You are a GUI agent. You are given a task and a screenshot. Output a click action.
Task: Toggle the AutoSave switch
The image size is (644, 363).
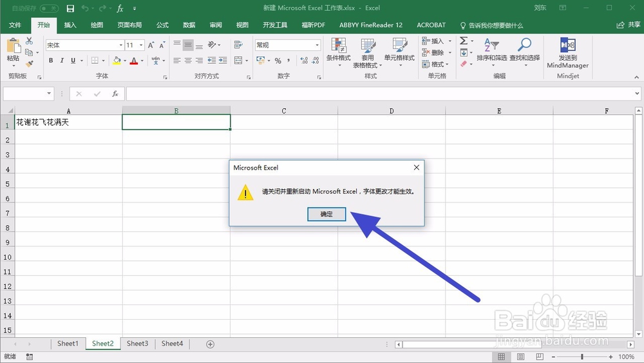(x=49, y=8)
